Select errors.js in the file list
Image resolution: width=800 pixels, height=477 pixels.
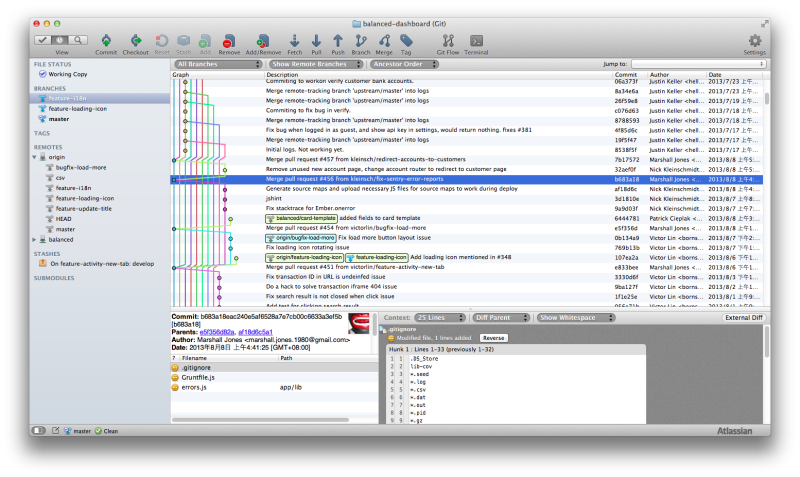(x=274, y=387)
